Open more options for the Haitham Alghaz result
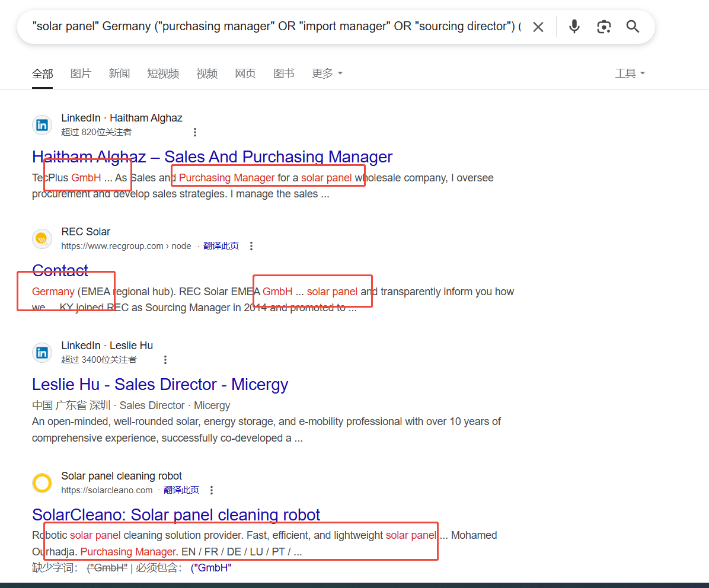This screenshot has width=709, height=588. coord(195,132)
